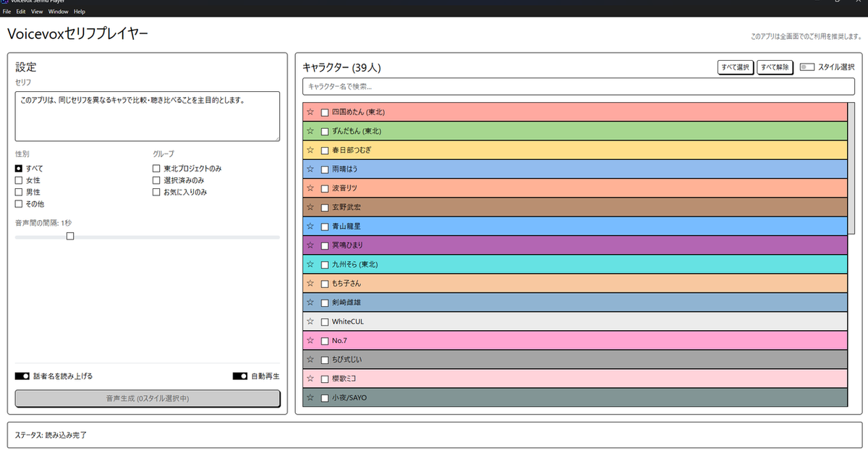Viewport: 868px width, 456px height.
Task: Click the すべて解除 button
Action: coord(775,67)
